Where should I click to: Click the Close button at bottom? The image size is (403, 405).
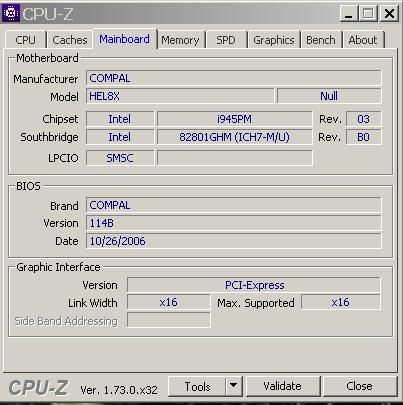[359, 386]
